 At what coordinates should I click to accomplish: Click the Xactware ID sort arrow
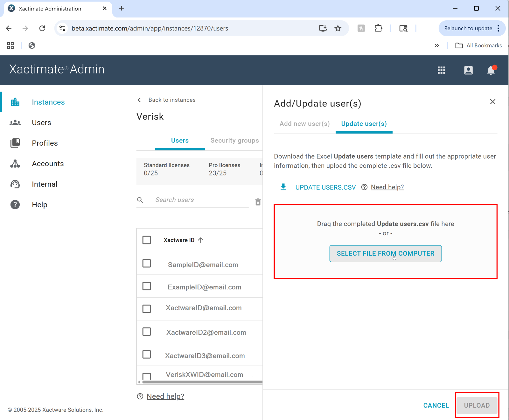201,240
